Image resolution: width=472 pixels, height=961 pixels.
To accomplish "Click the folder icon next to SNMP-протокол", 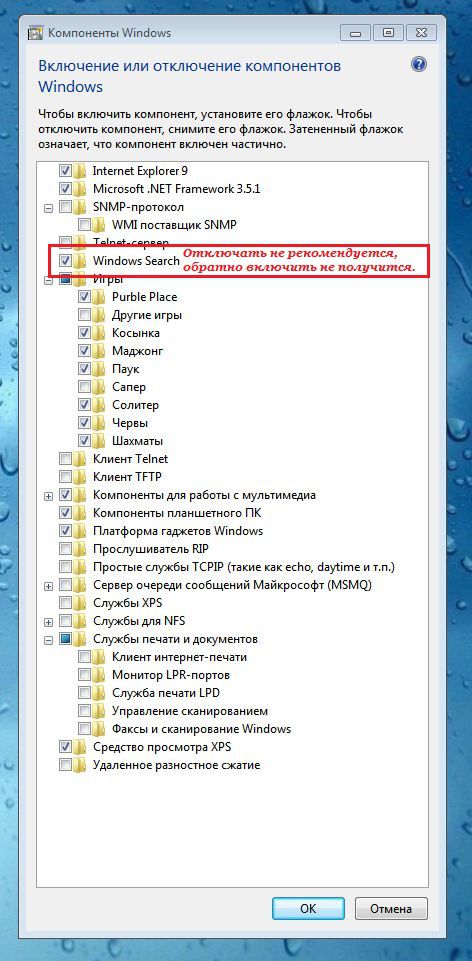I will pyautogui.click(x=79, y=207).
